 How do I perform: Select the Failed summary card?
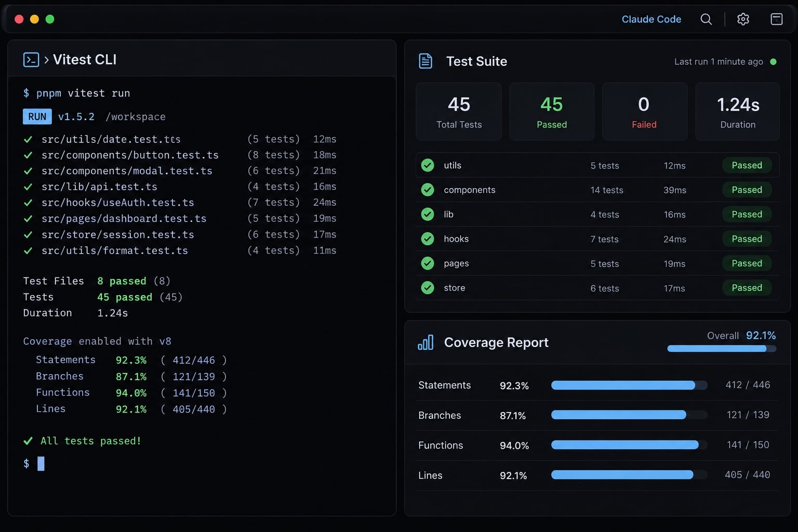coord(644,112)
